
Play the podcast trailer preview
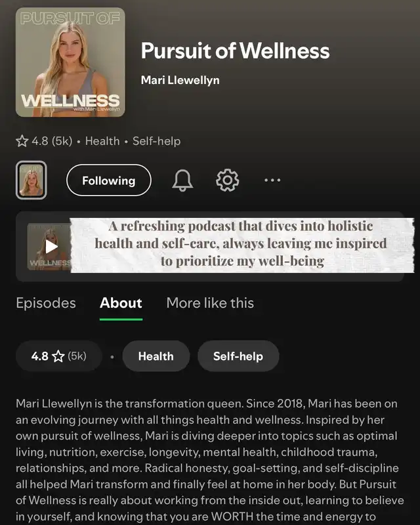coord(51,247)
